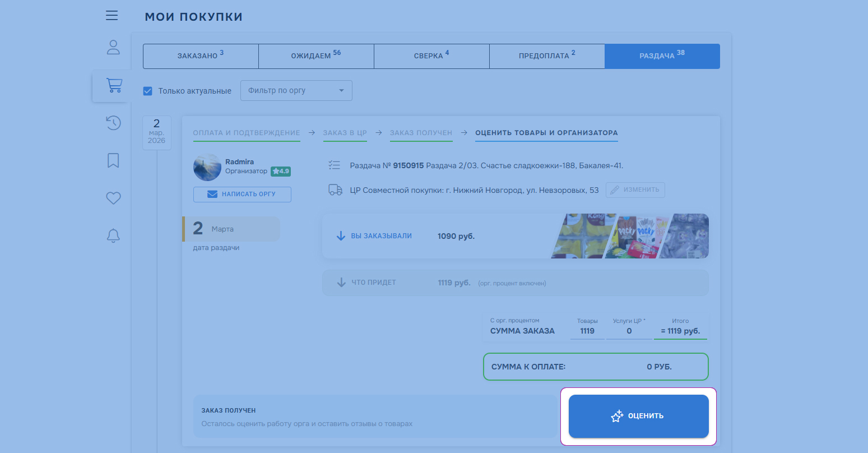868x453 pixels.
Task: Toggle the 'Только актуальные' checkbox
Action: (148, 91)
